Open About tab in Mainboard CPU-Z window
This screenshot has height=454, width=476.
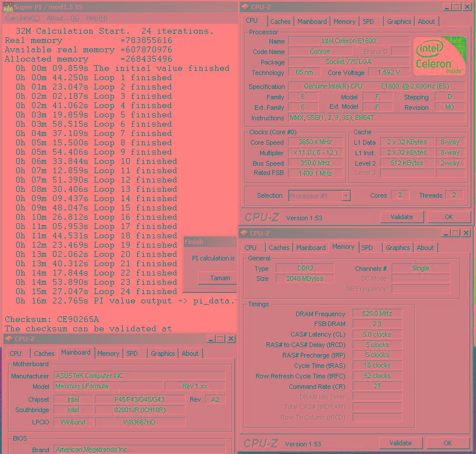point(190,353)
